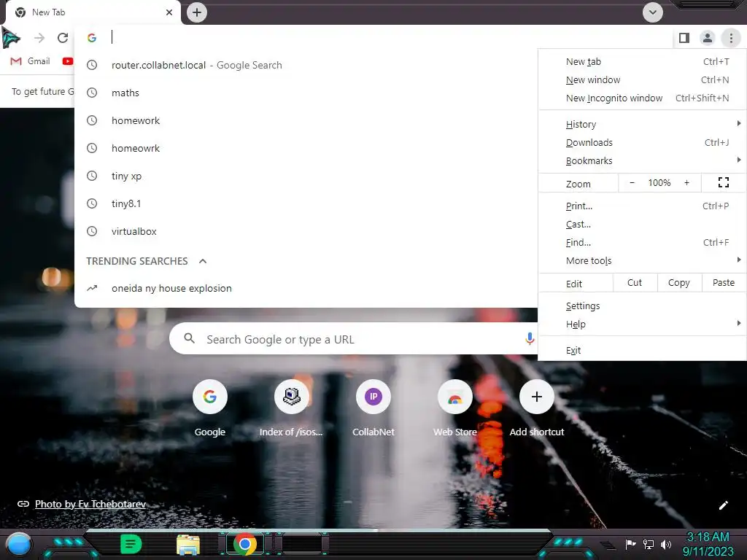Open the network tray icon
Viewport: 747px width, 560px height.
pyautogui.click(x=649, y=544)
